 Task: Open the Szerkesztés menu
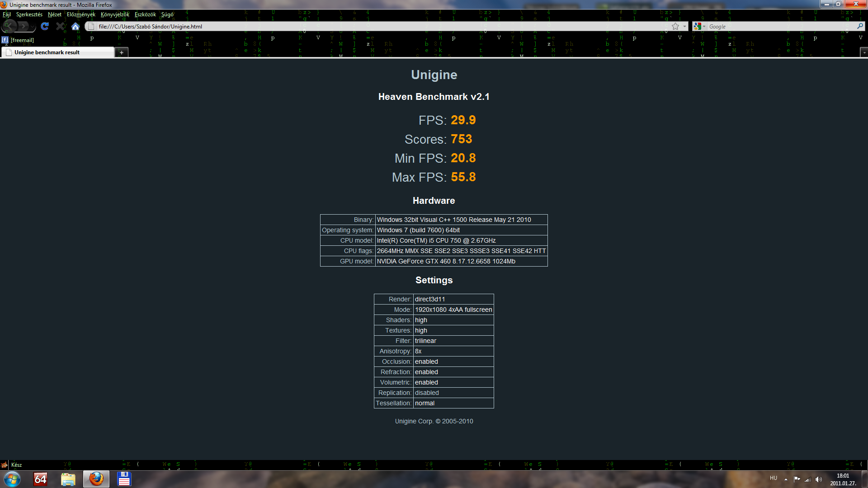click(x=29, y=14)
